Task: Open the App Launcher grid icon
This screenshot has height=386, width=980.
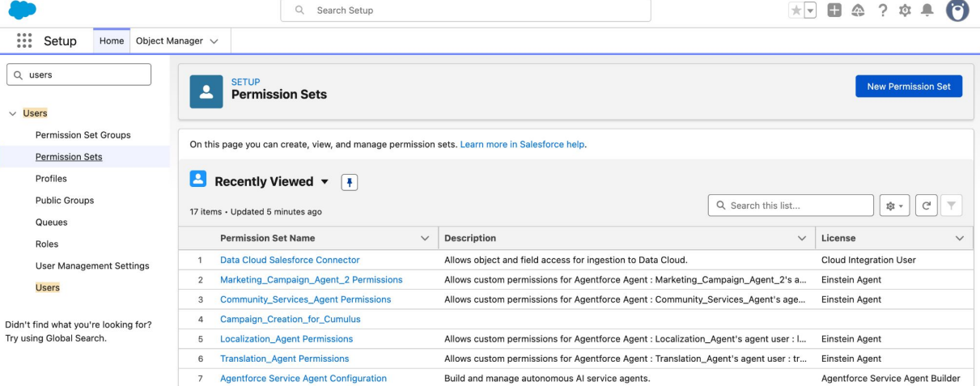Action: 24,41
